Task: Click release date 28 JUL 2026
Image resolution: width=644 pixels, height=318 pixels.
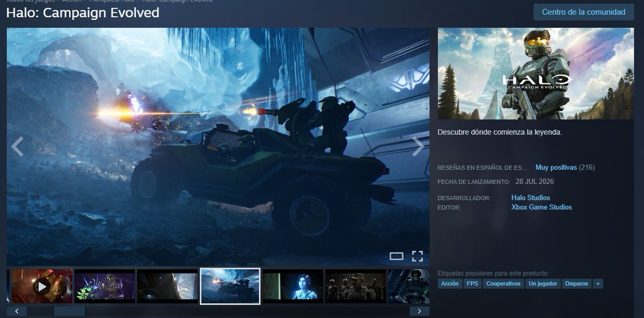Action: [x=535, y=182]
